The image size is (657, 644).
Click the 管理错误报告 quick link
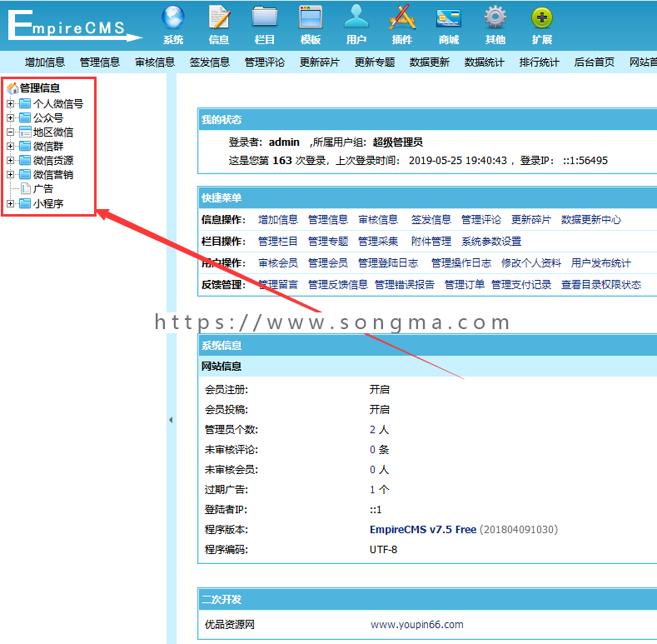[405, 285]
